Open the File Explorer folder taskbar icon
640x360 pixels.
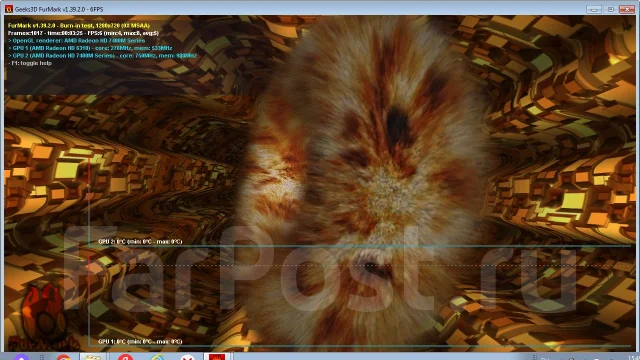click(x=93, y=357)
